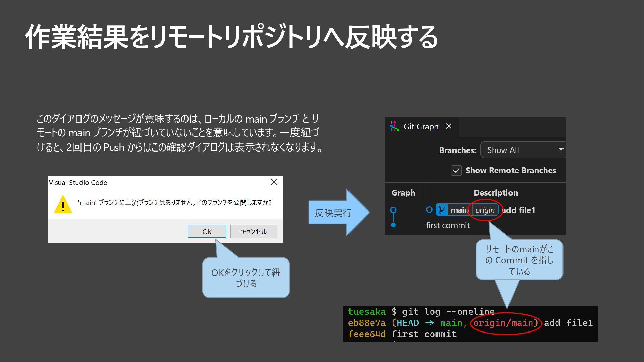The height and width of the screenshot is (362, 644).
Task: Click the Branches dropdown arrow
Action: pos(560,150)
